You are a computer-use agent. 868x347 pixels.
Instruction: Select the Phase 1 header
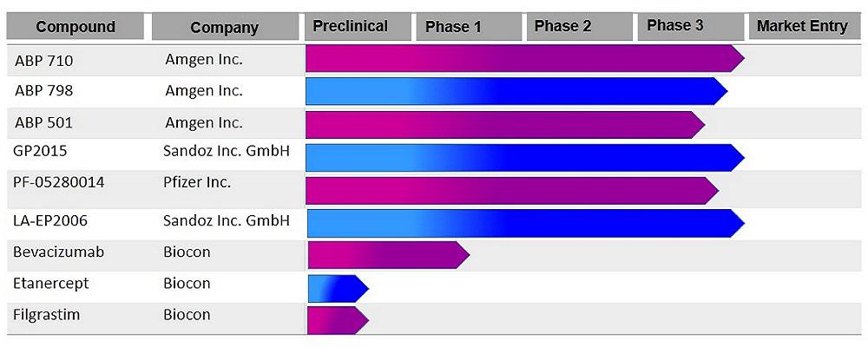point(469,27)
